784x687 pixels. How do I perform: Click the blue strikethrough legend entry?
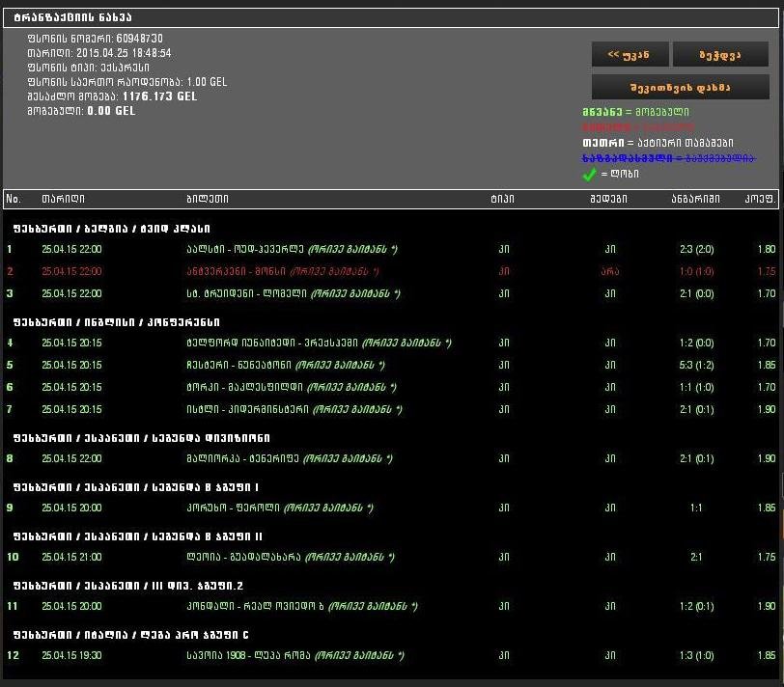pos(668,158)
